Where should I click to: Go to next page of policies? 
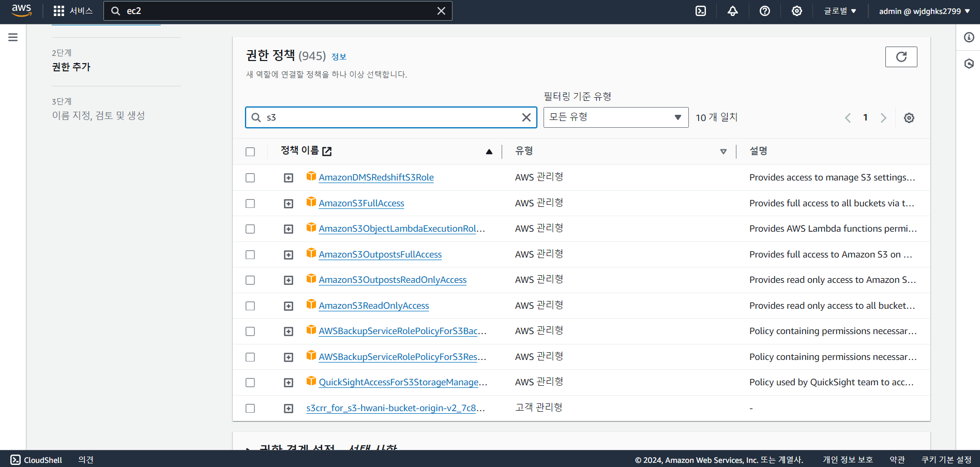coord(883,118)
